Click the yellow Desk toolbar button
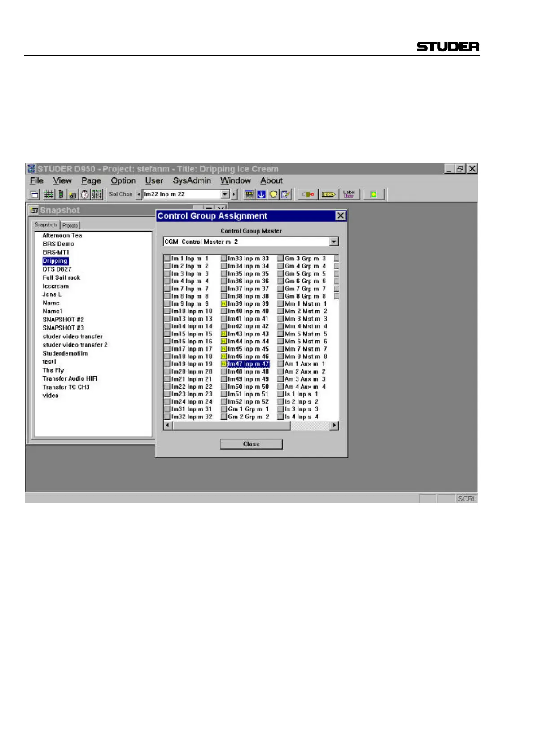The width and height of the screenshot is (534, 756). click(x=328, y=194)
